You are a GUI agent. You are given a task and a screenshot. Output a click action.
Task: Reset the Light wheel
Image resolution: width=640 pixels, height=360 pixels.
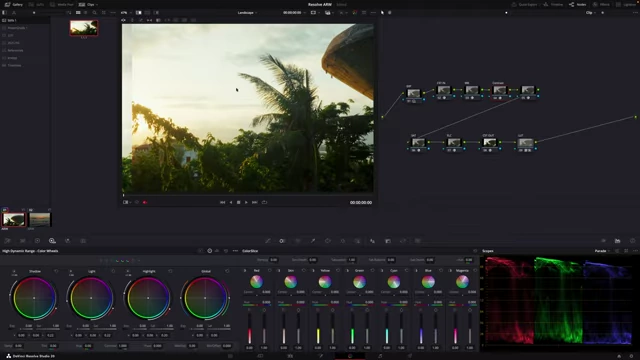113,271
